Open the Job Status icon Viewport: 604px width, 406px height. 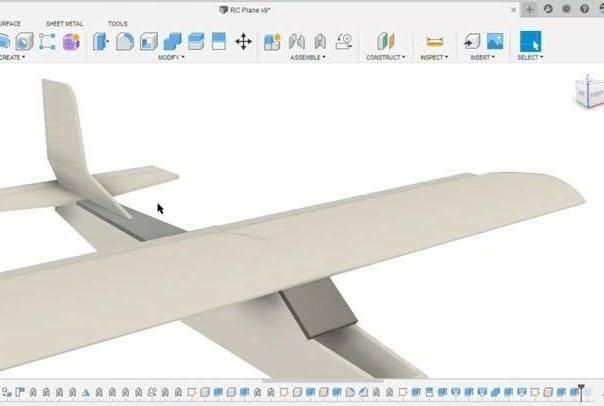tap(566, 9)
